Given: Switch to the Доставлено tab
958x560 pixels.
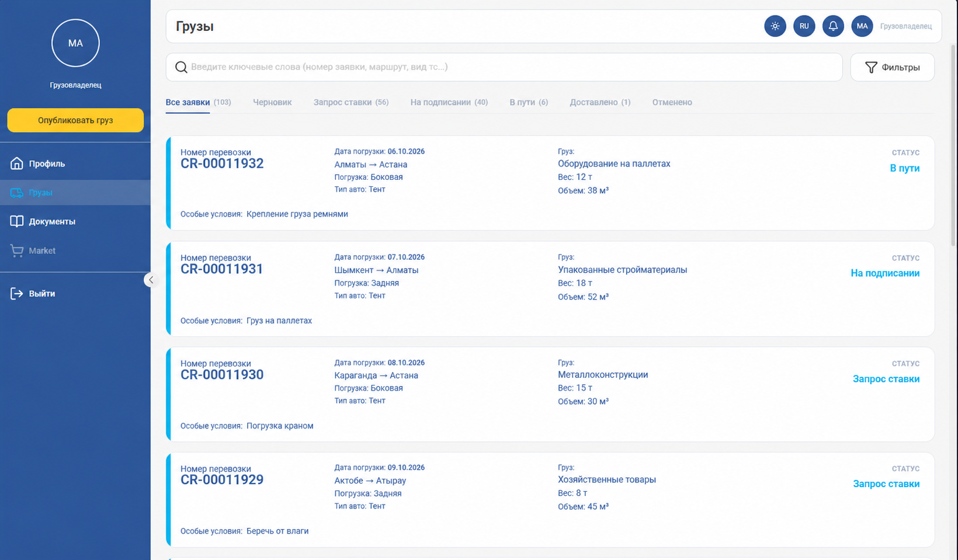Looking at the screenshot, I should click(600, 102).
